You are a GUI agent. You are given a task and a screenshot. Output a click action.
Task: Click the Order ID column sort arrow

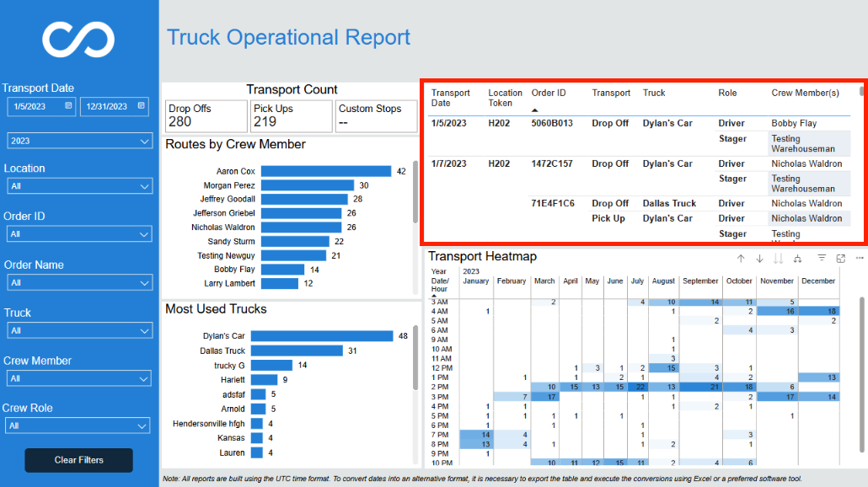pos(534,110)
